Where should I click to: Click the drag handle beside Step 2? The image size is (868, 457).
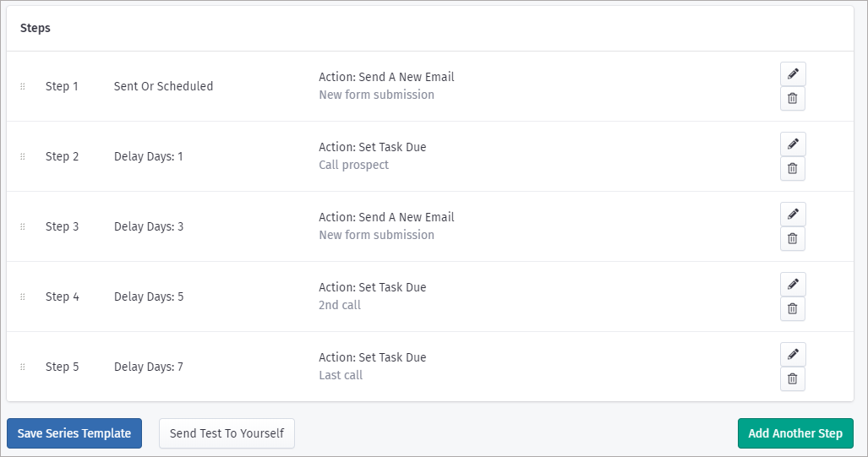(x=23, y=156)
